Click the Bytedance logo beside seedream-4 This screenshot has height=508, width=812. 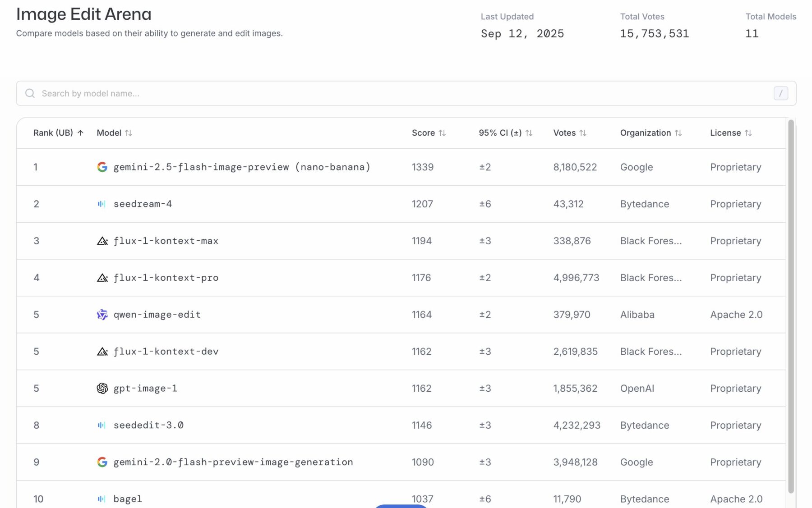click(102, 204)
